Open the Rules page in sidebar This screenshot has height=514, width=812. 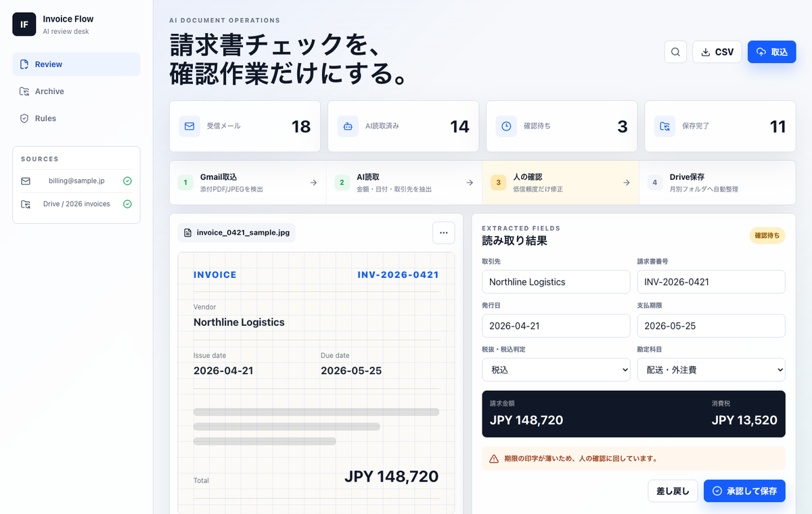click(76, 118)
